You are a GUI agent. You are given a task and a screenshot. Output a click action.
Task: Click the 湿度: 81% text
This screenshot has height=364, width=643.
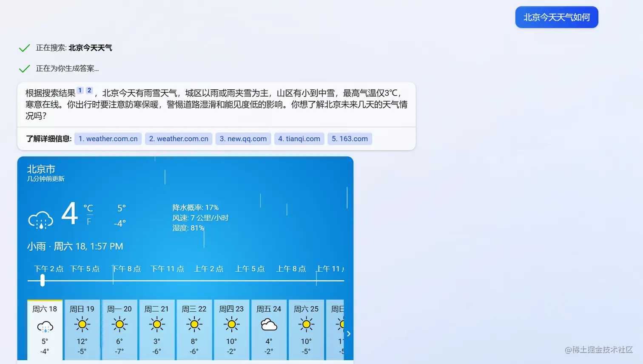(x=188, y=228)
